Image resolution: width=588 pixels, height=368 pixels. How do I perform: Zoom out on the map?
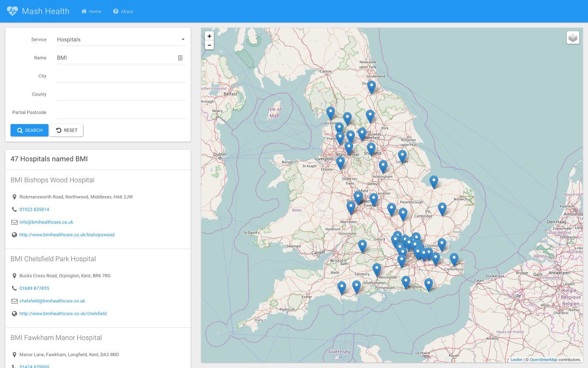click(x=209, y=45)
